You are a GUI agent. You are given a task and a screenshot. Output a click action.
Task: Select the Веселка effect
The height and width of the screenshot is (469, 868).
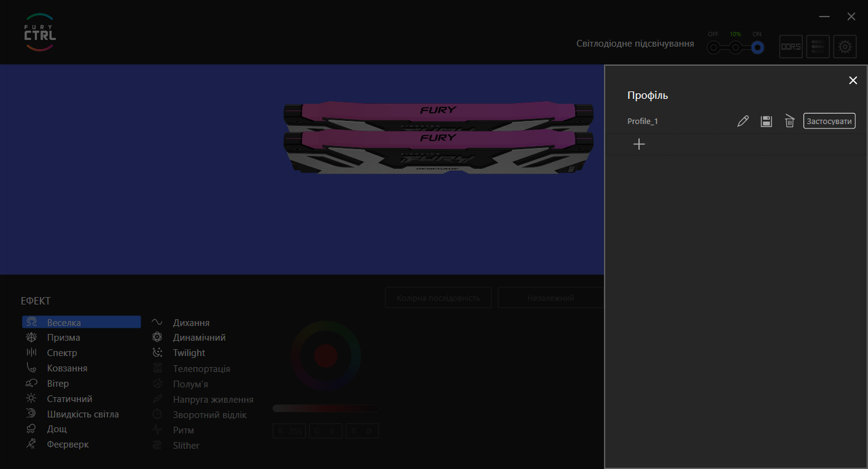point(82,322)
